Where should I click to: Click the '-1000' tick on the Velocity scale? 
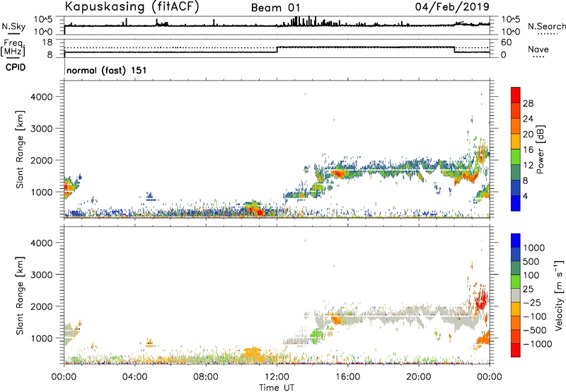point(538,344)
